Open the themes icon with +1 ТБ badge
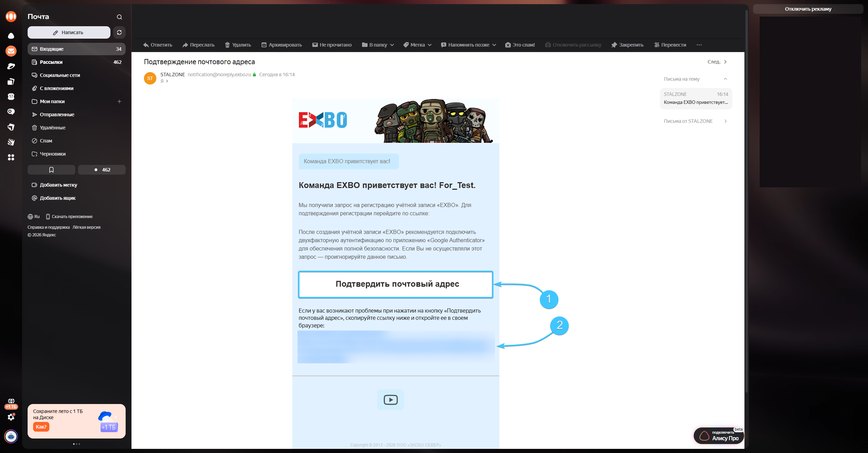Image resolution: width=868 pixels, height=453 pixels. pyautogui.click(x=11, y=403)
